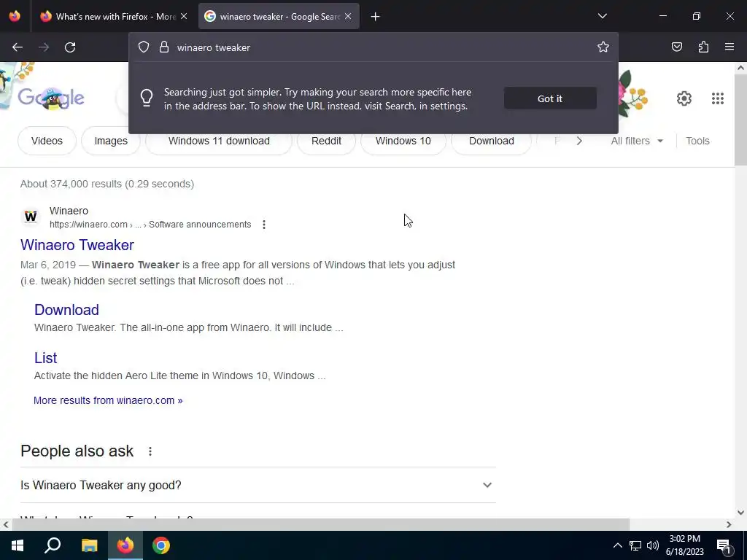Screen dimensions: 747x560
Task: Dismiss the tip with Got it
Action: [x=550, y=98]
